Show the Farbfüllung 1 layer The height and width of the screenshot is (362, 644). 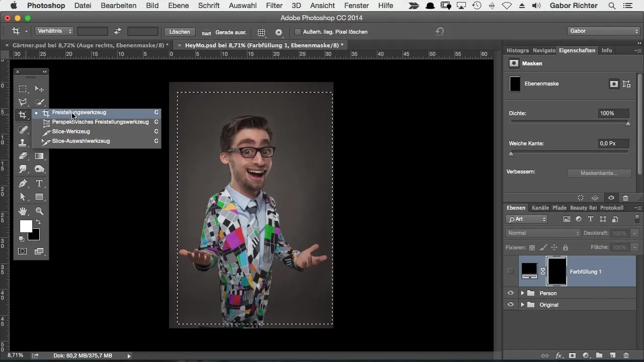tap(511, 271)
